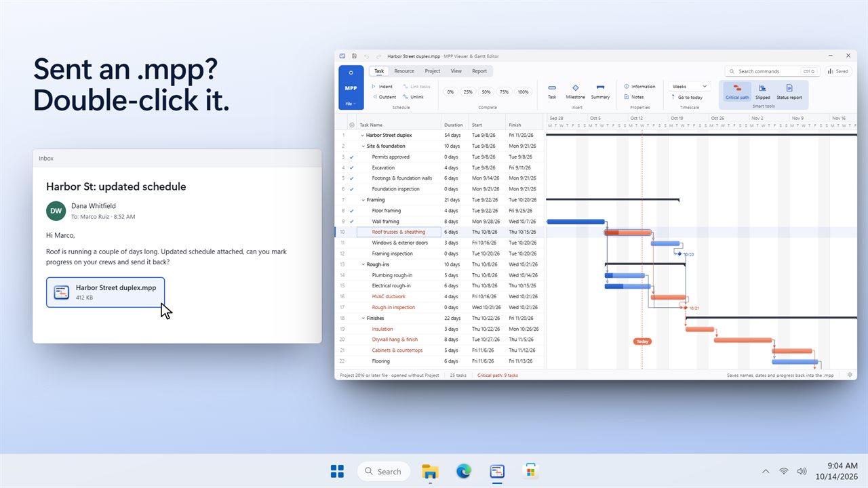
Task: Switch to the Resource tab
Action: 404,71
